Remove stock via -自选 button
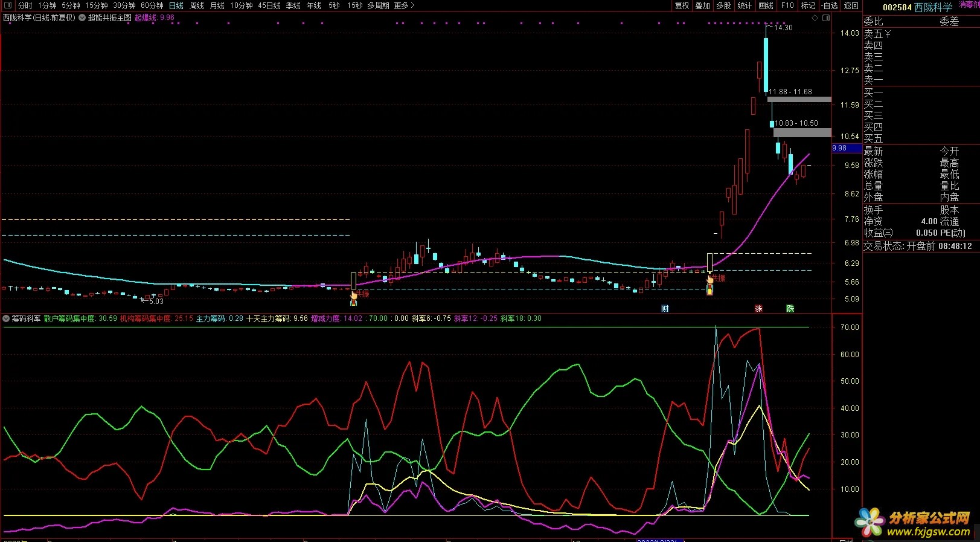The image size is (980, 542). point(830,5)
